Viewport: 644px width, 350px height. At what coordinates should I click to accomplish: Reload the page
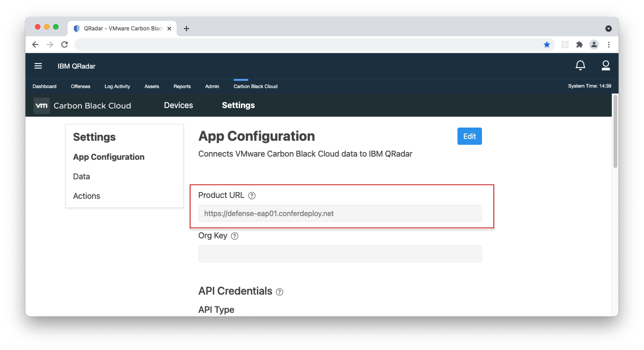[64, 44]
